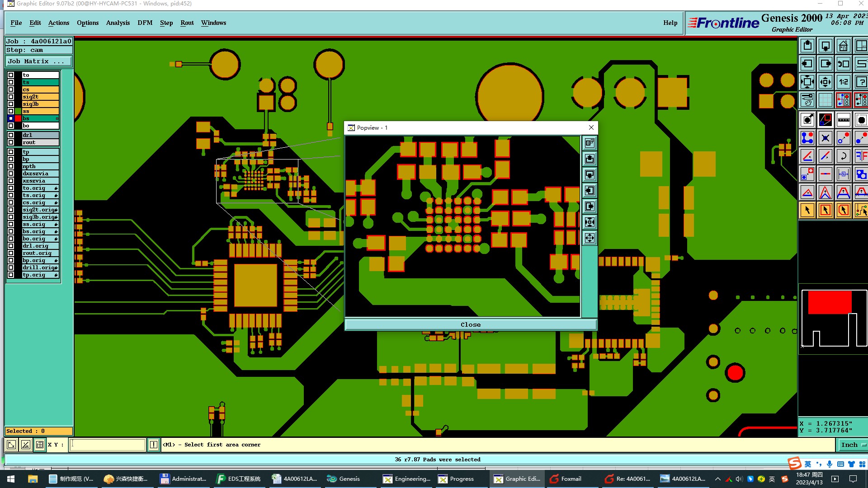Toggle the sig2t layer checkbox

pos(11,97)
